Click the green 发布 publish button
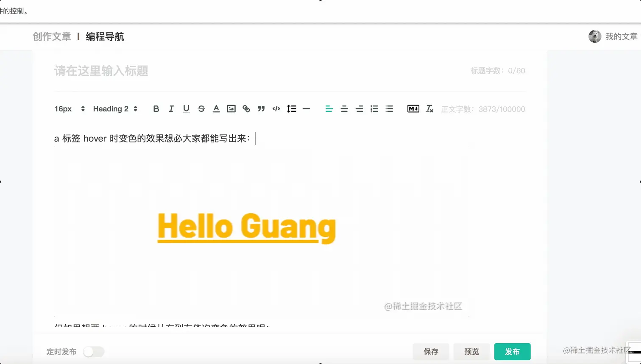 click(x=512, y=352)
